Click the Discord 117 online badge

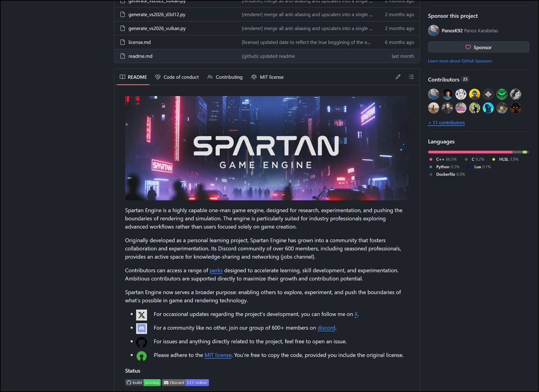186,383
